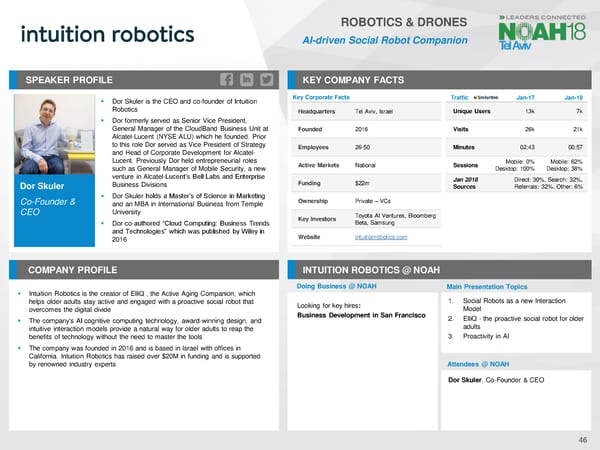Select the Speaker Profile header
Image resolution: width=600 pixels, height=450 pixels.
point(69,79)
